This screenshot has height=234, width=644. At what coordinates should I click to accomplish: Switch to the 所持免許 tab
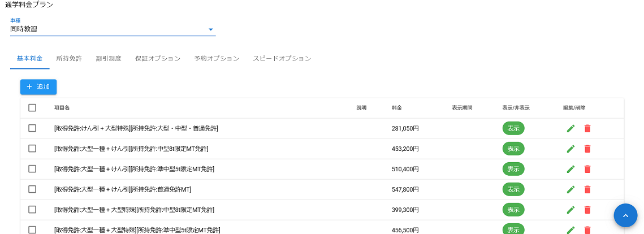69,59
